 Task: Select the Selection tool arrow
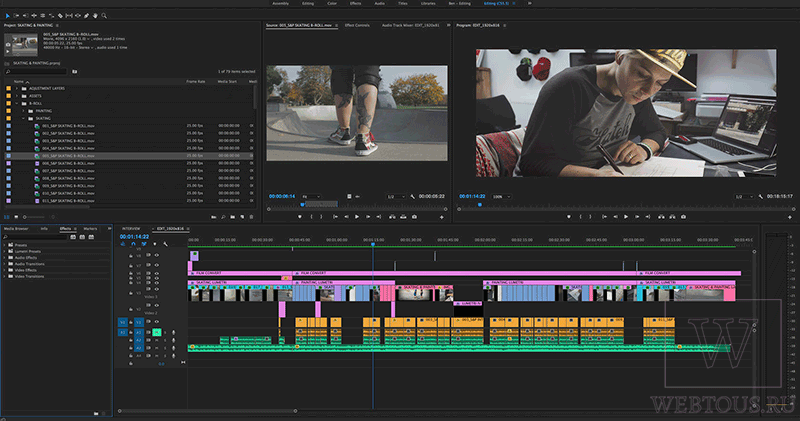[8, 16]
